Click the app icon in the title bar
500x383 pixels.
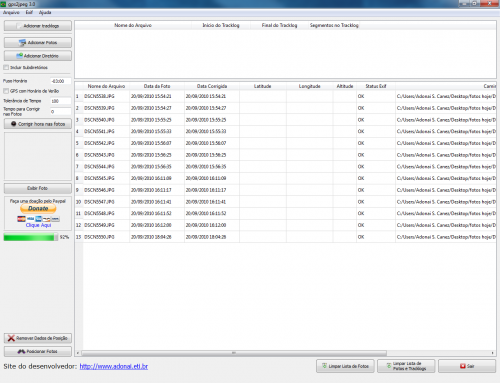[3, 4]
